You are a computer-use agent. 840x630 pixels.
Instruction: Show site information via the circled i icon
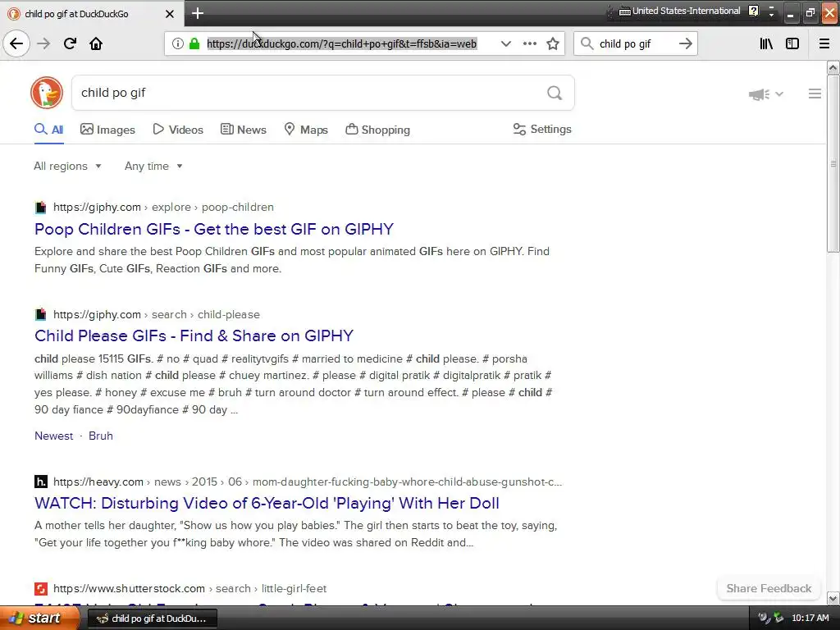178,43
